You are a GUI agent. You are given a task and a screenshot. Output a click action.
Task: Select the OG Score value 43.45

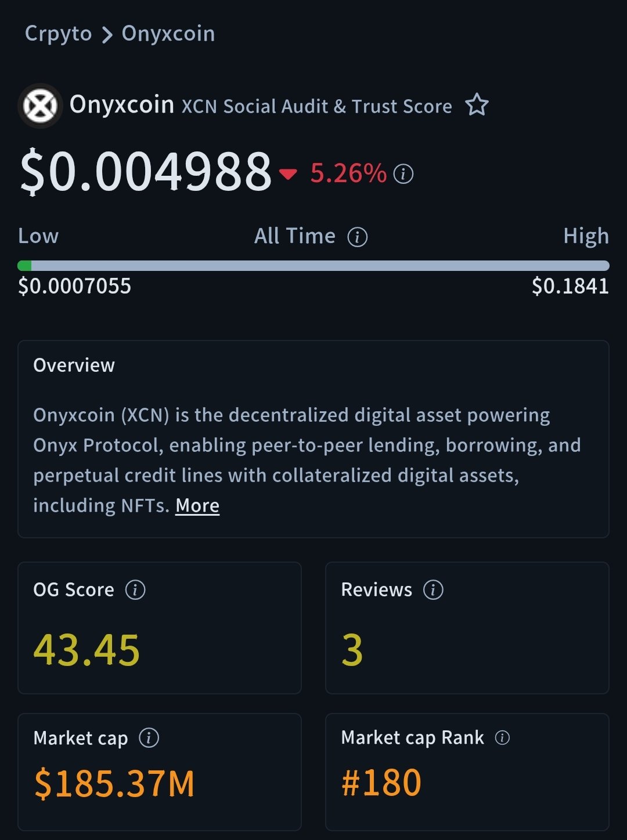click(x=87, y=650)
